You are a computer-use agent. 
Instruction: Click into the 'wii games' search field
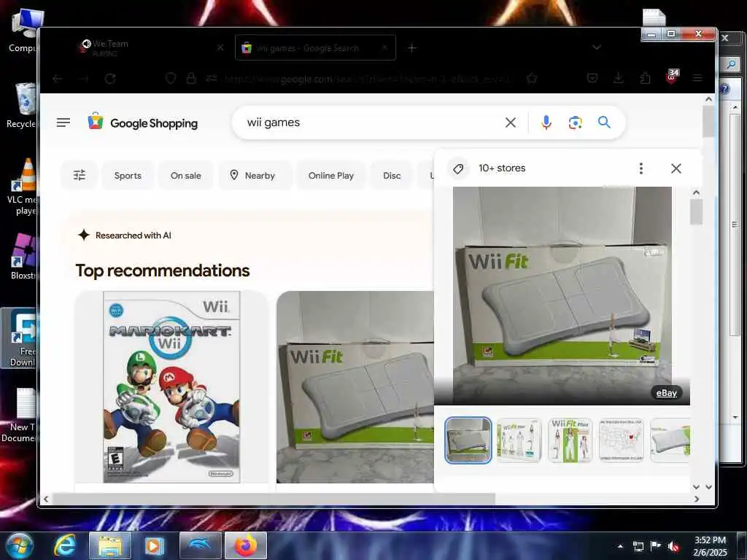[x=371, y=122]
